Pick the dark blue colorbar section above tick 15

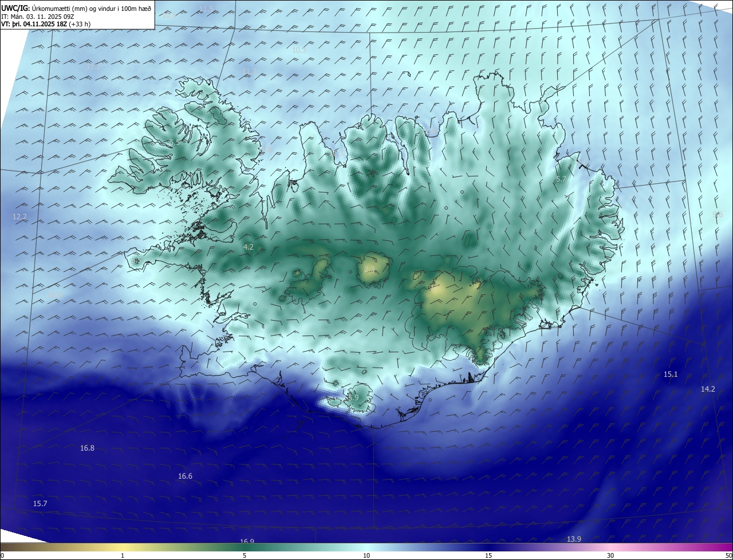pos(488,547)
